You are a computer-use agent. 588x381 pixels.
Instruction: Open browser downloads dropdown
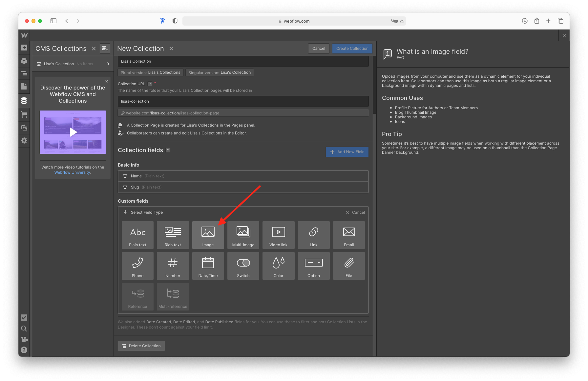(x=524, y=21)
